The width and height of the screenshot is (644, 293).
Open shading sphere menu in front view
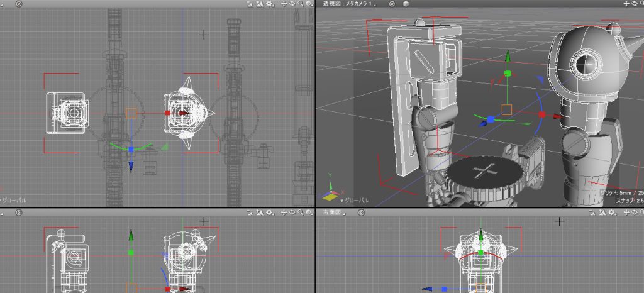pyautogui.click(x=308, y=213)
